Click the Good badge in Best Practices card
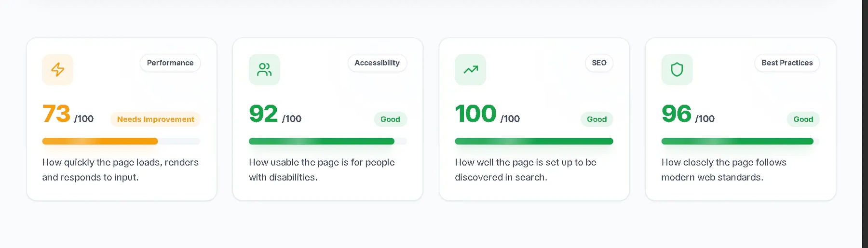 (x=803, y=119)
